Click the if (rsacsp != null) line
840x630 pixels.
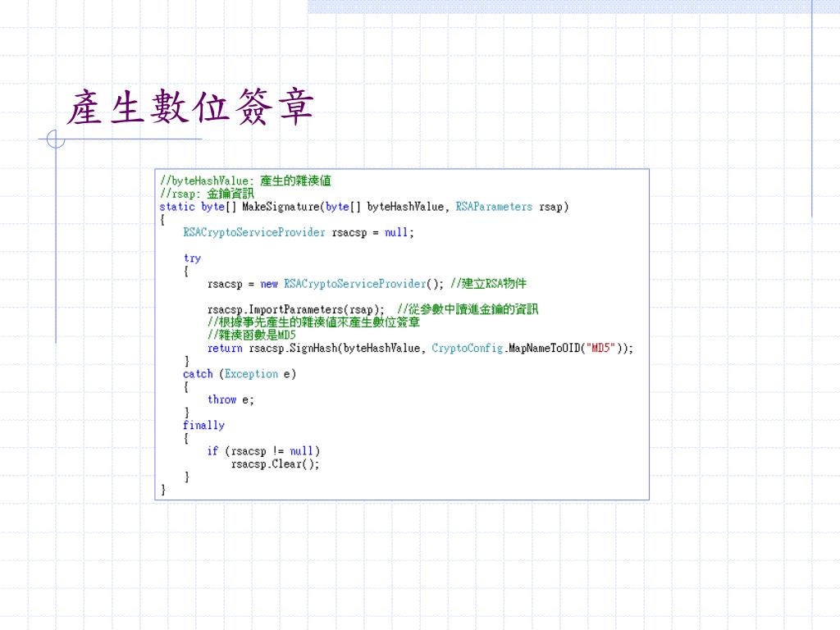click(263, 451)
